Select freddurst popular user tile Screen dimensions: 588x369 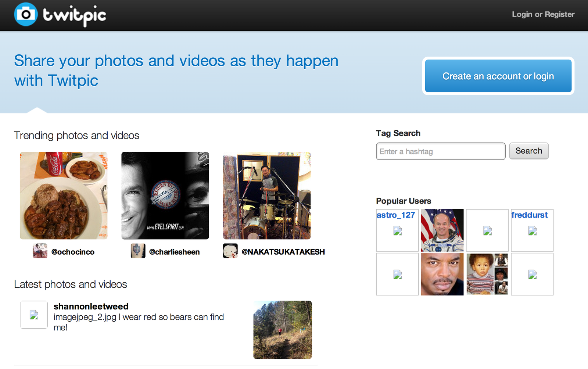pos(532,230)
